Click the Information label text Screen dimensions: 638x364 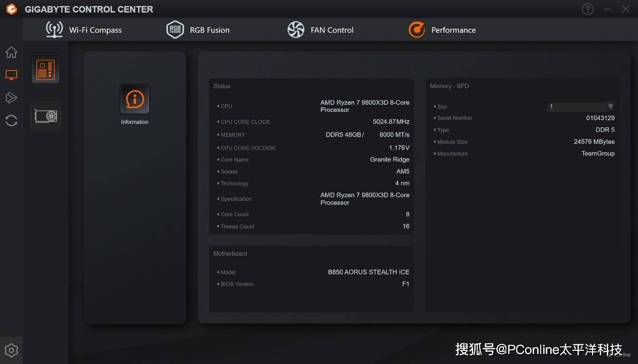click(x=135, y=122)
